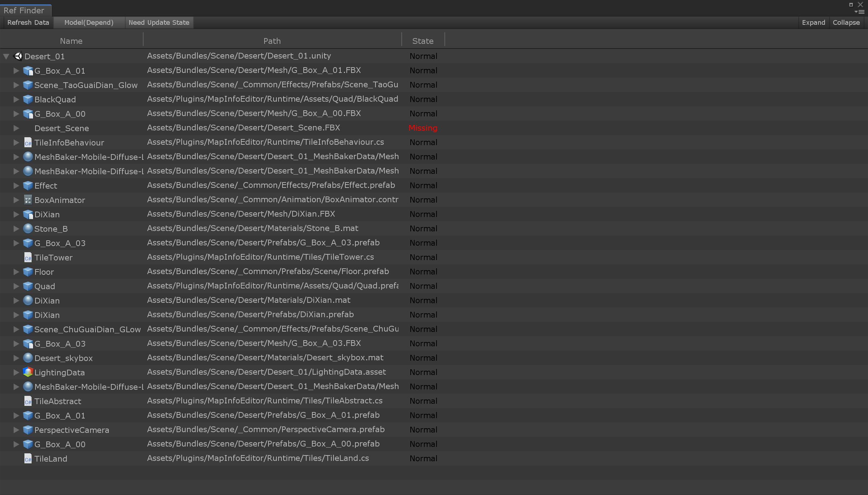Click the Name column header
868x495 pixels.
pos(71,41)
